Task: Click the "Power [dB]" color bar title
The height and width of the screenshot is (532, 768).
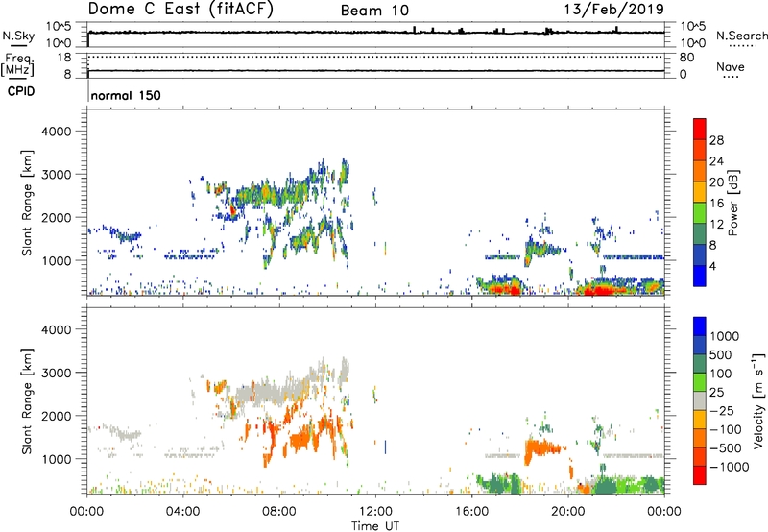Action: (733, 203)
